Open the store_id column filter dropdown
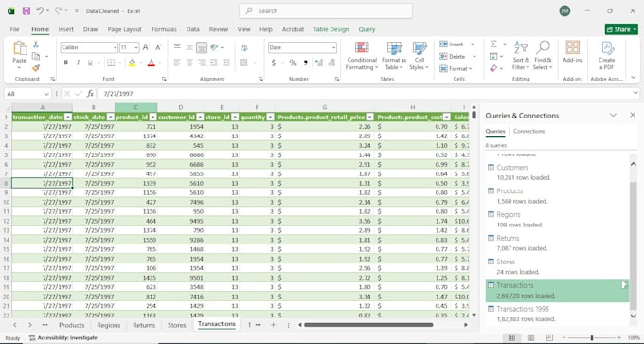This screenshot has width=644, height=344. point(235,118)
